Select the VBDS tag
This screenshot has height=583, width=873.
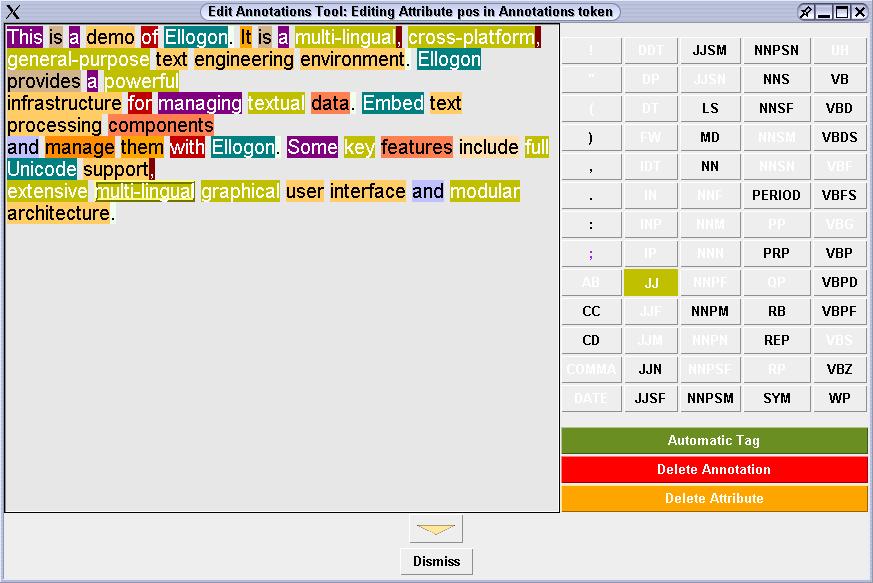point(840,137)
